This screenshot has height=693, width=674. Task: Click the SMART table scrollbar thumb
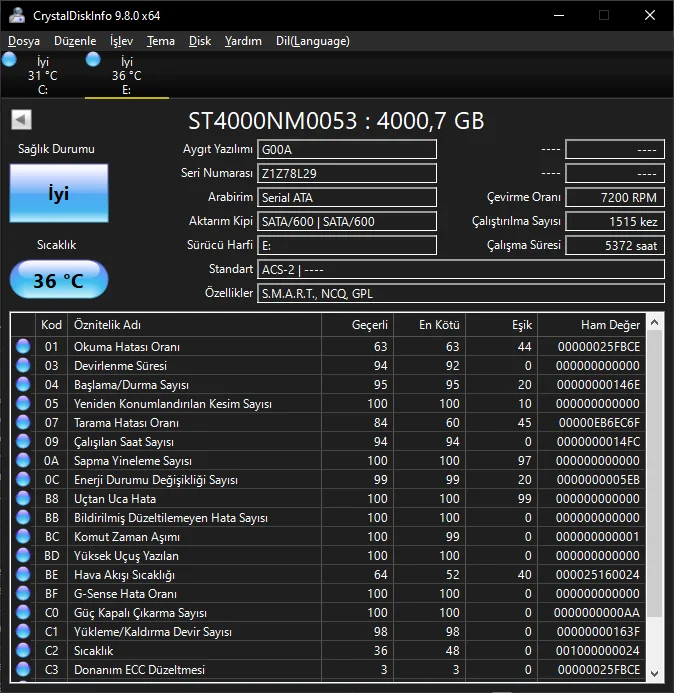tap(655, 473)
